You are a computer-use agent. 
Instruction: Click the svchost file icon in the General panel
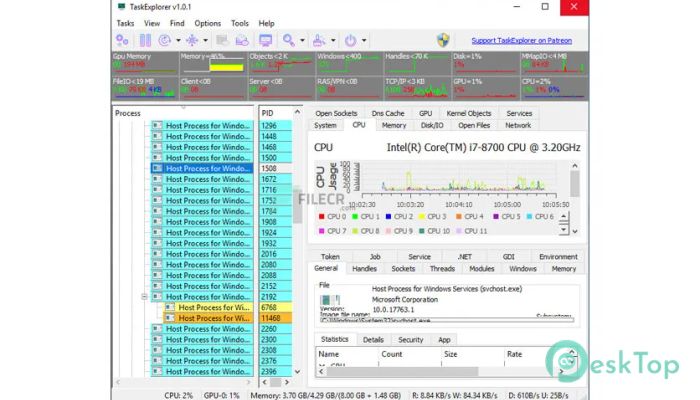[330, 300]
